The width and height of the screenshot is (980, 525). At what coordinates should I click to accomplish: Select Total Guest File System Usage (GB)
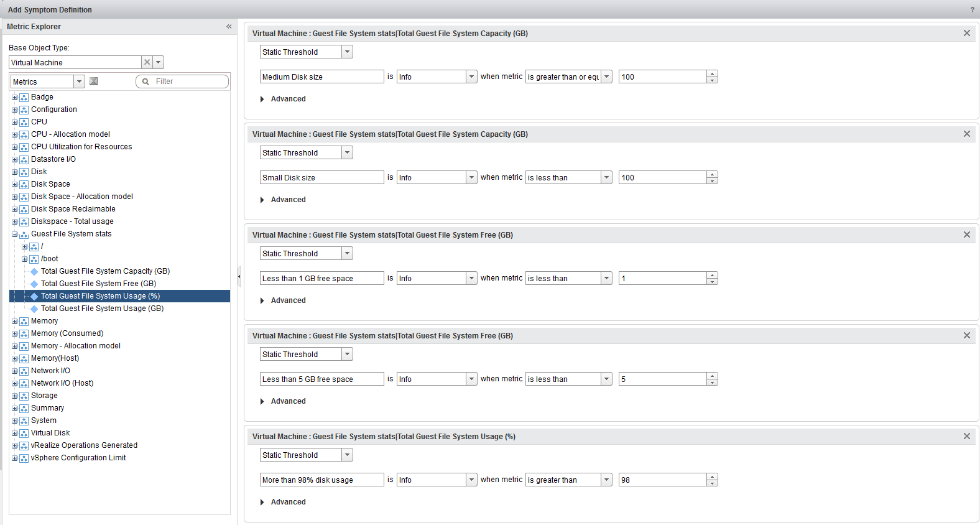click(102, 309)
